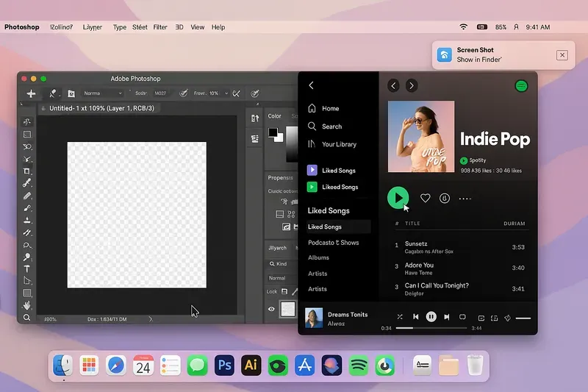Select the Crop tool in Photoshop

click(27, 171)
